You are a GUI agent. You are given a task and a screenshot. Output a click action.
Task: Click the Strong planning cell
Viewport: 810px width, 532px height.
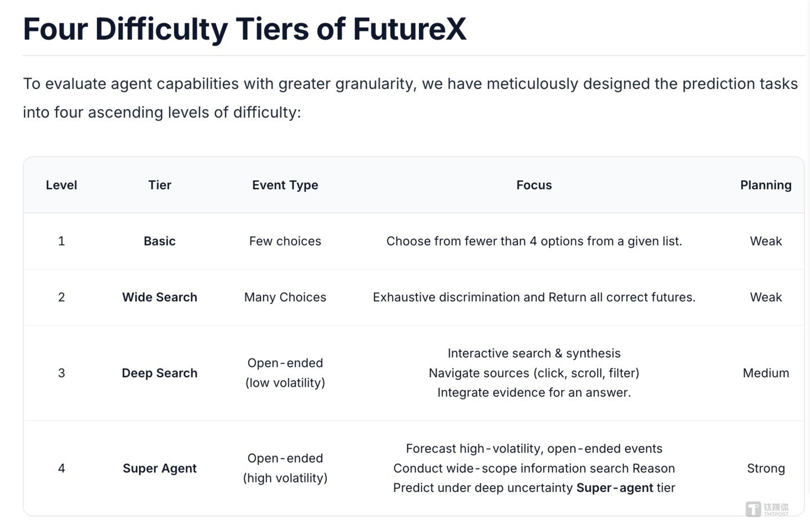point(766,468)
